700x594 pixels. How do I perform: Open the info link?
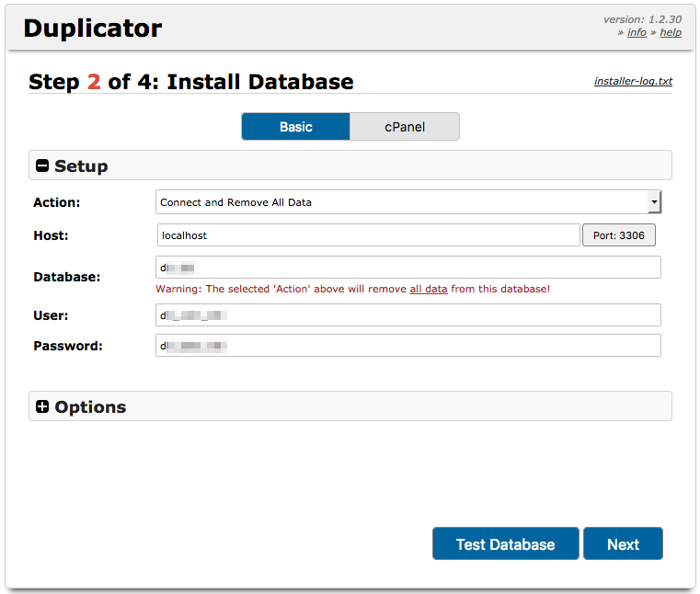tap(637, 32)
